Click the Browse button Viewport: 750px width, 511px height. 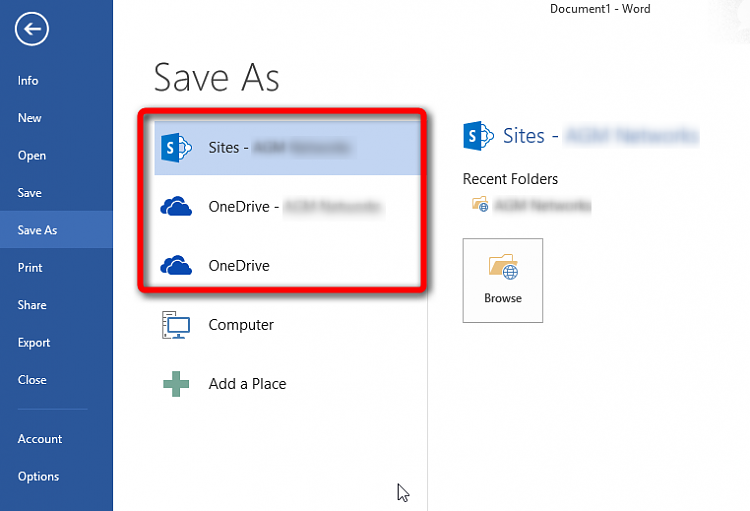503,280
